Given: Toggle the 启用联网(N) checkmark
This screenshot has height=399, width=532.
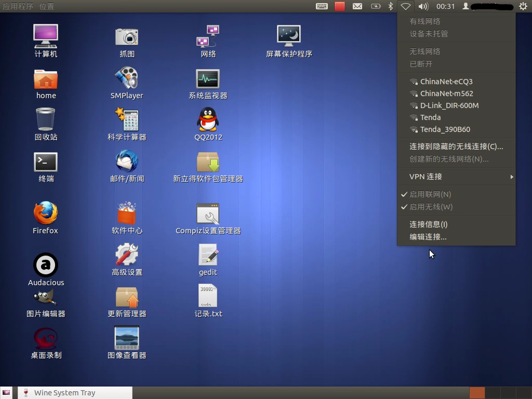Looking at the screenshot, I should click(x=456, y=194).
